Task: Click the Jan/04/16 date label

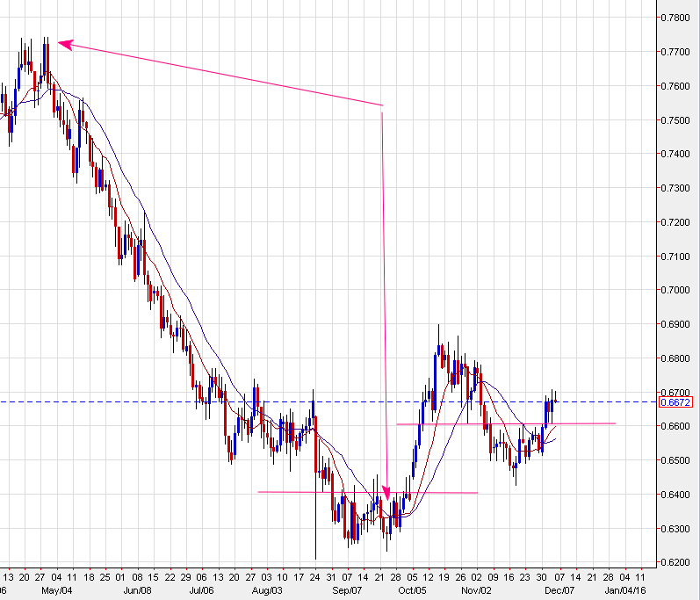Action: click(625, 590)
